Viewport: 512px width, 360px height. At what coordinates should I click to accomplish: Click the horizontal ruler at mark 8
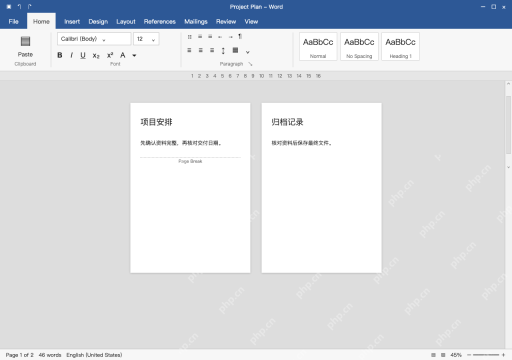pos(245,76)
